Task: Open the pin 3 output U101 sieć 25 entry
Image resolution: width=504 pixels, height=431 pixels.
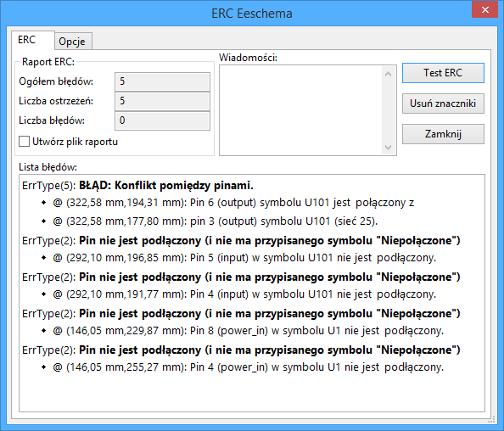Action: [x=215, y=221]
